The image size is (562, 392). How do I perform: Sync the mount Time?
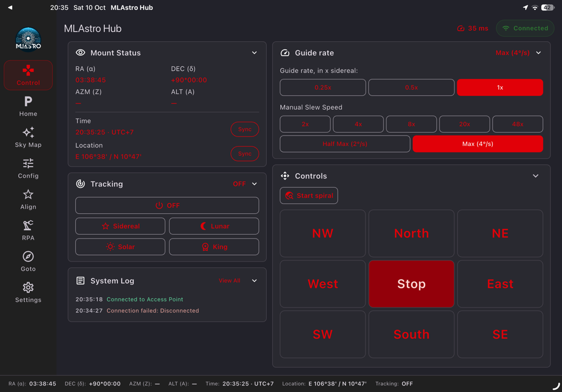[x=245, y=129]
